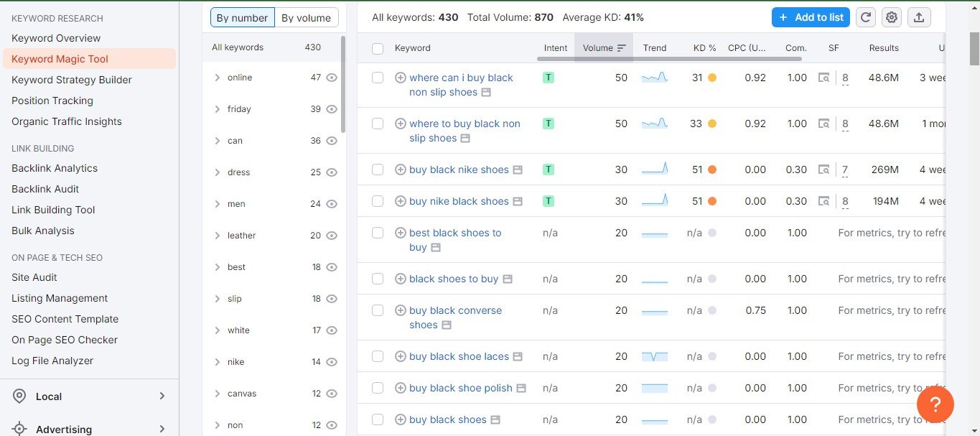The width and height of the screenshot is (980, 436).
Task: Toggle the eye icon for 'friday' group
Action: pyautogui.click(x=332, y=109)
